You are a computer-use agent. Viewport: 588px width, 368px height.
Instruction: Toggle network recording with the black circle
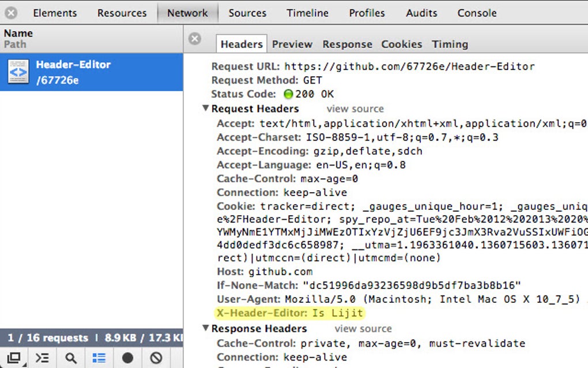tap(126, 358)
